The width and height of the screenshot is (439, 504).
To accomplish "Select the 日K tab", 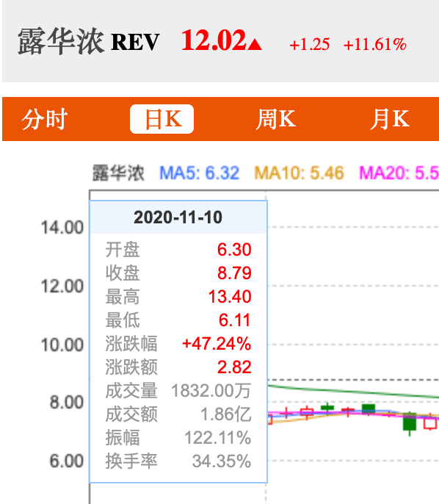I will [162, 119].
